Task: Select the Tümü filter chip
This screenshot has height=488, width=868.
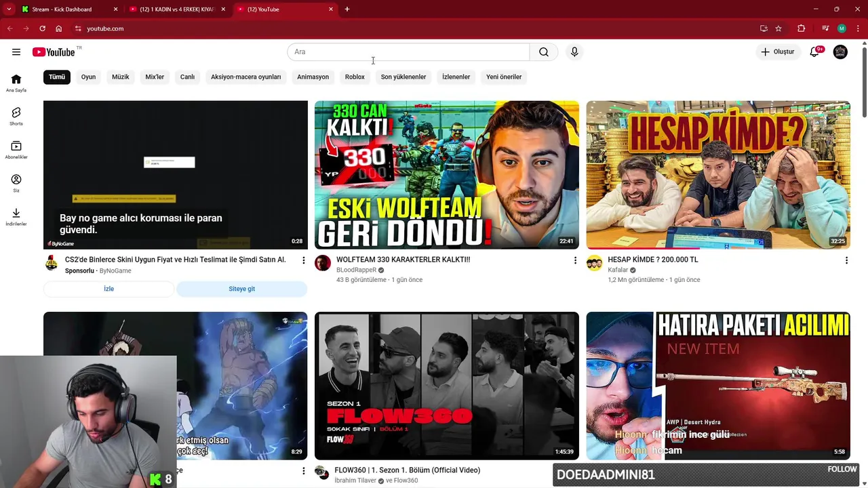Action: tap(57, 77)
